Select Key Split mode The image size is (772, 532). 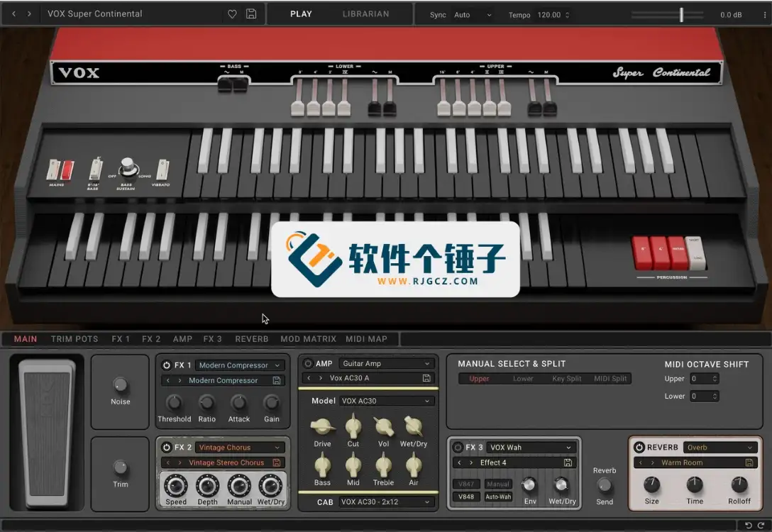(x=567, y=379)
